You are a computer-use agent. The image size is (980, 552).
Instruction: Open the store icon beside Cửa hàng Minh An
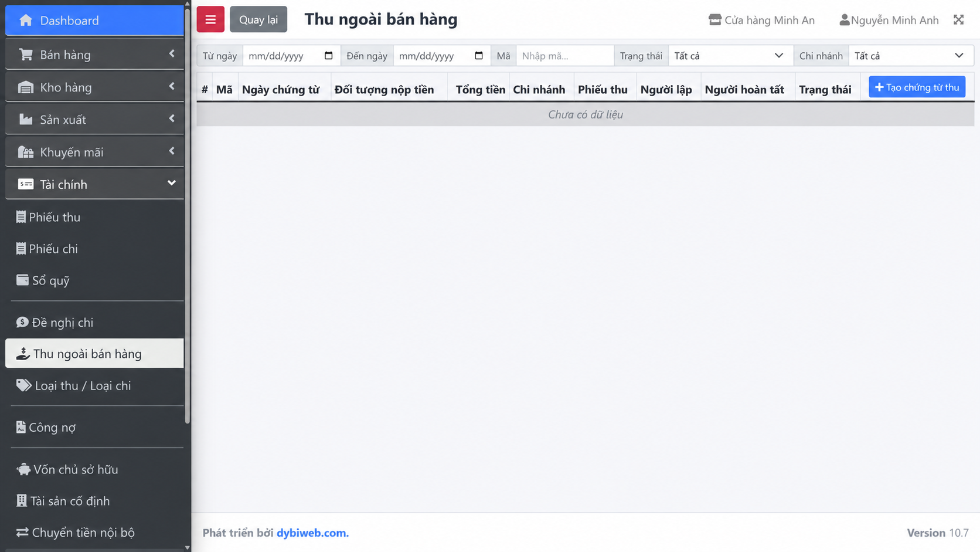pos(715,20)
